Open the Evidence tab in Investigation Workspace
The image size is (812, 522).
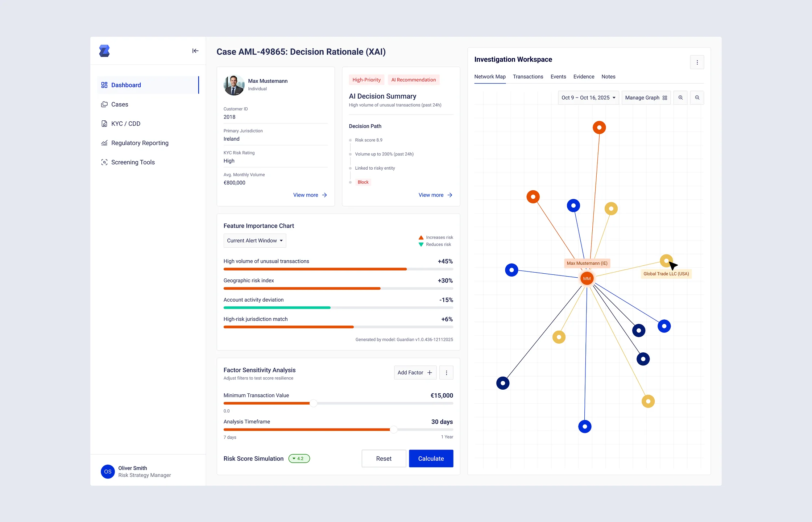pyautogui.click(x=584, y=76)
